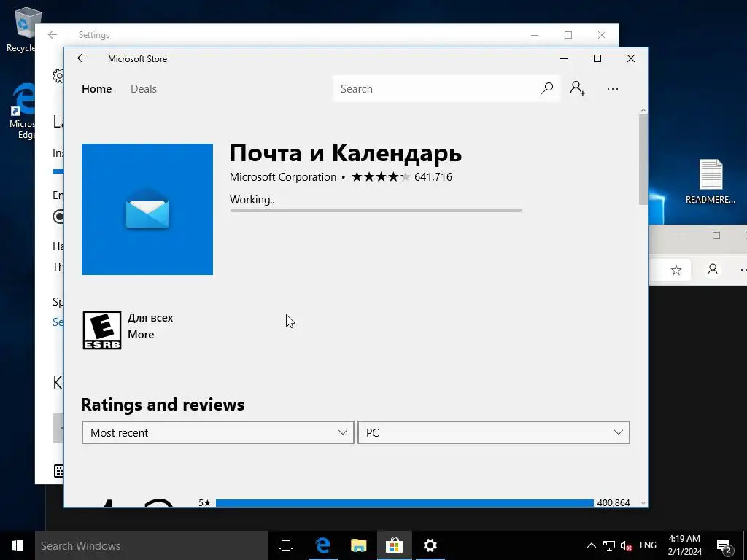Click the 641,716 ratings count
The height and width of the screenshot is (560, 747).
pos(433,177)
